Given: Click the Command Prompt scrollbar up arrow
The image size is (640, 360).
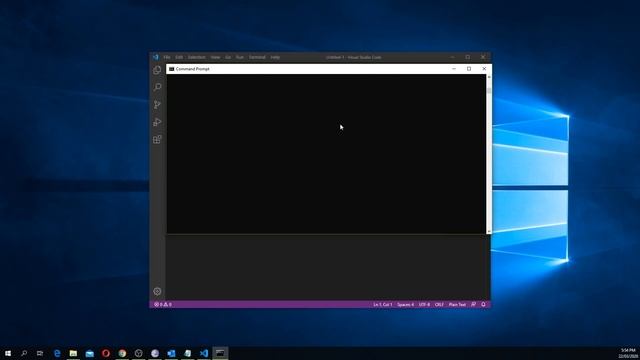Looking at the screenshot, I should click(489, 77).
